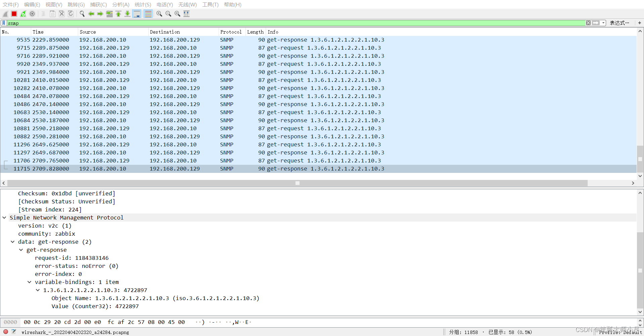The height and width of the screenshot is (336, 644).
Task: Apply the display filter arrow
Action: pos(596,23)
